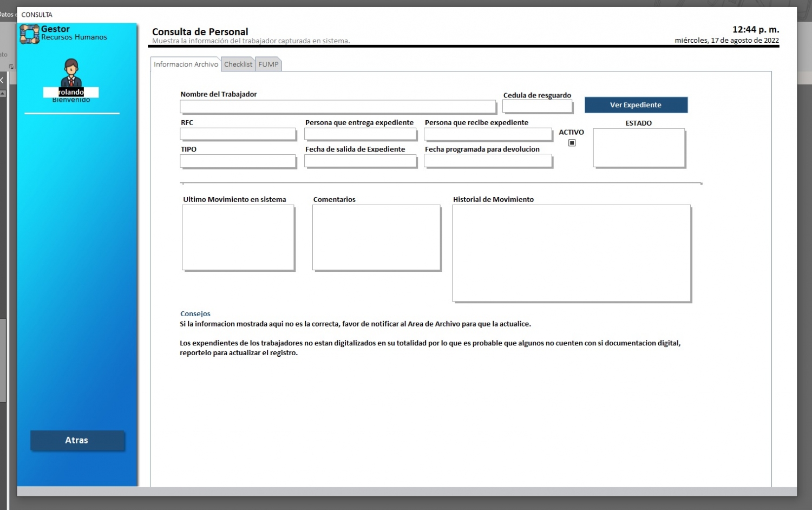The image size is (812, 510).
Task: Click the Ver Expediente button
Action: tap(636, 105)
